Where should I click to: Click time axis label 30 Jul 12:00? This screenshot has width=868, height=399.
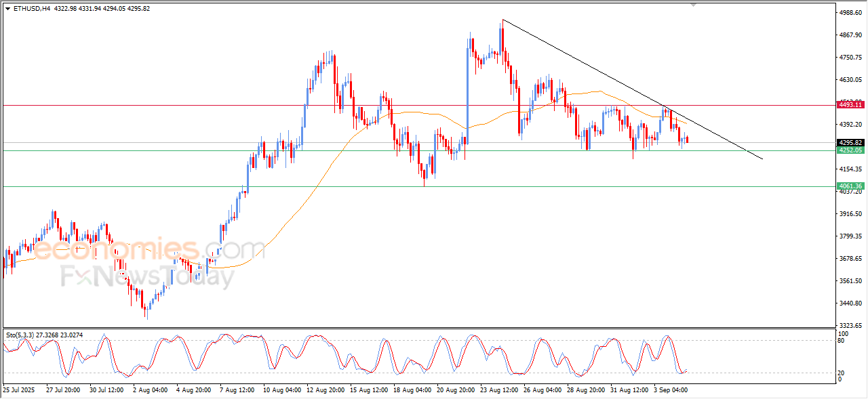point(106,390)
